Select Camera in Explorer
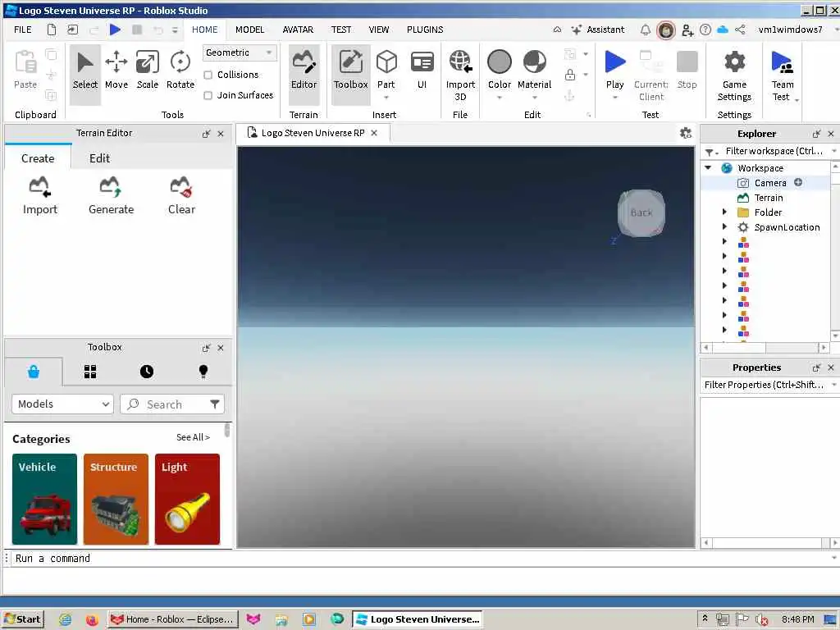Viewport: 840px width, 630px height. pos(769,183)
